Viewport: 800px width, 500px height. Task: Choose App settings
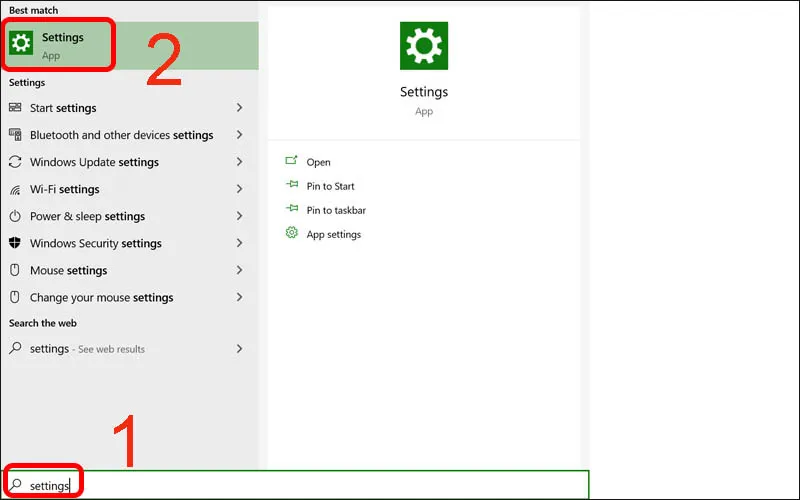pyautogui.click(x=334, y=234)
